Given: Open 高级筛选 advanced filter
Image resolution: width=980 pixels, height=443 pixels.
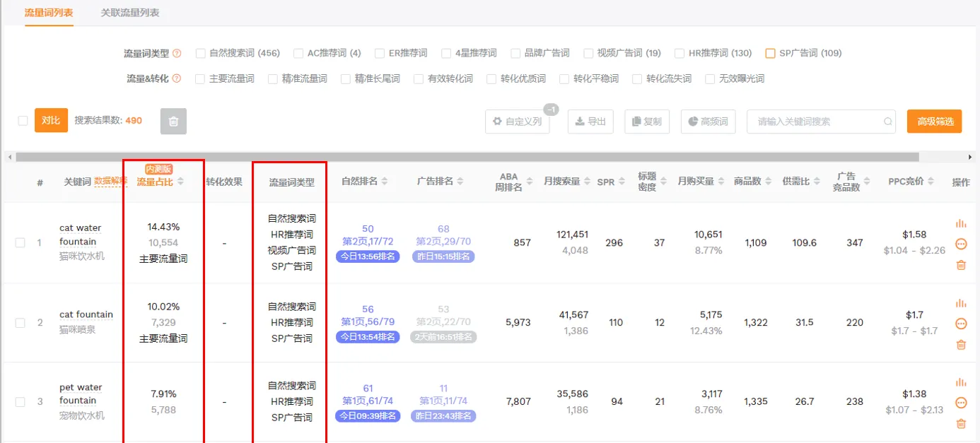Looking at the screenshot, I should pos(935,122).
